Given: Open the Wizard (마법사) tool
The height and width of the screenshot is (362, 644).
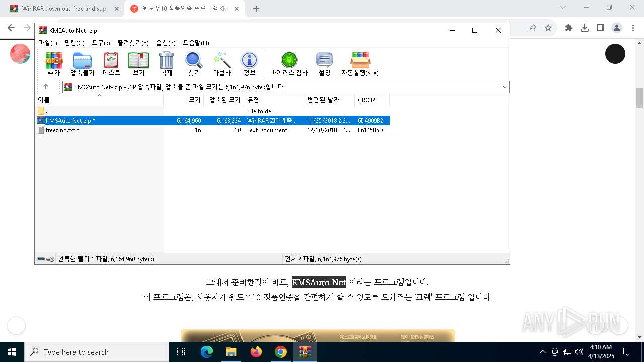Looking at the screenshot, I should pyautogui.click(x=222, y=64).
